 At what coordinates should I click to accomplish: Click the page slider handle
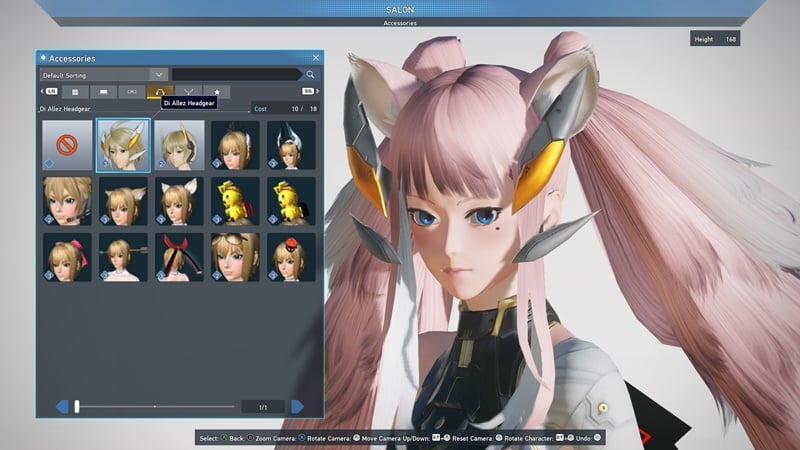(77, 407)
